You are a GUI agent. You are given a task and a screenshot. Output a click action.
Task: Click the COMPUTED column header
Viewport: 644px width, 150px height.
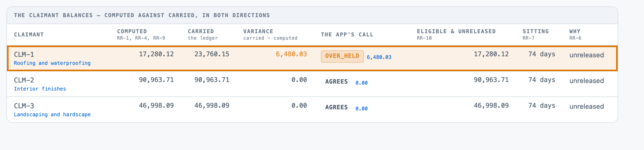132,31
